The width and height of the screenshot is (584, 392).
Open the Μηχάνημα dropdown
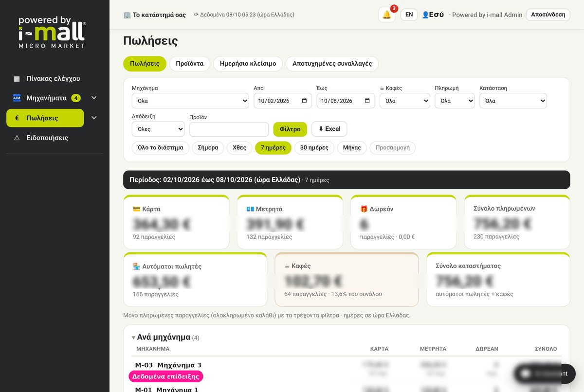(190, 101)
